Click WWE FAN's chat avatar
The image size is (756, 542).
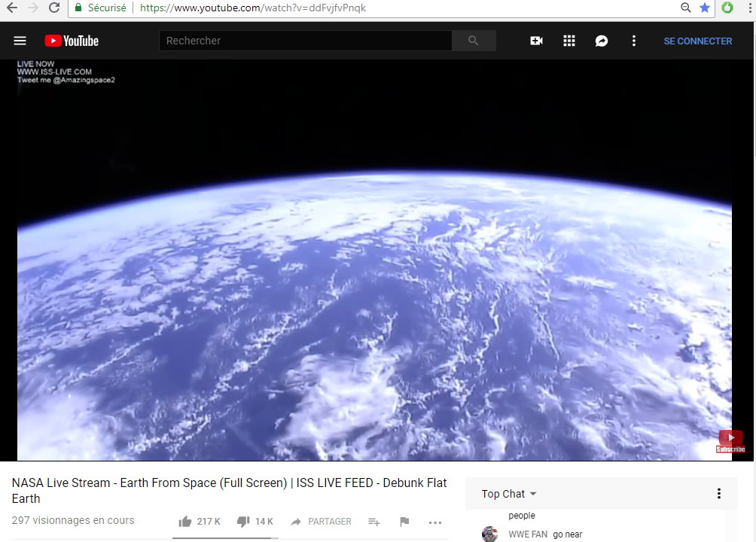490,534
